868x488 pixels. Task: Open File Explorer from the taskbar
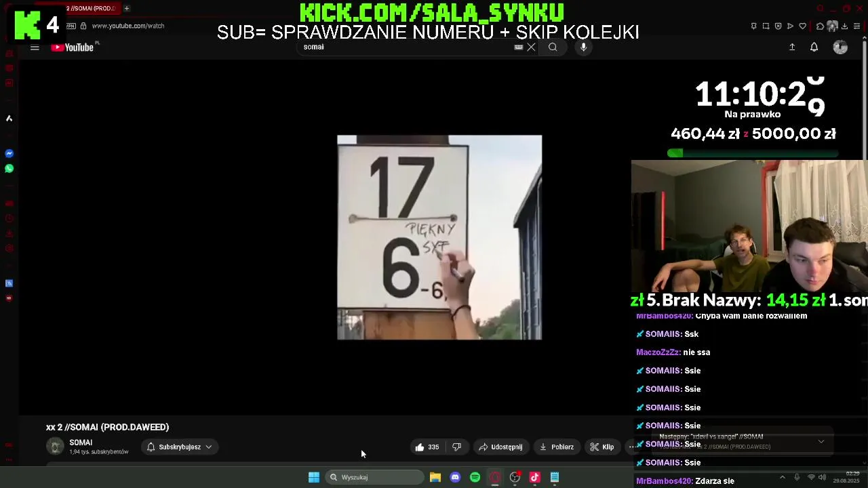coord(435,477)
